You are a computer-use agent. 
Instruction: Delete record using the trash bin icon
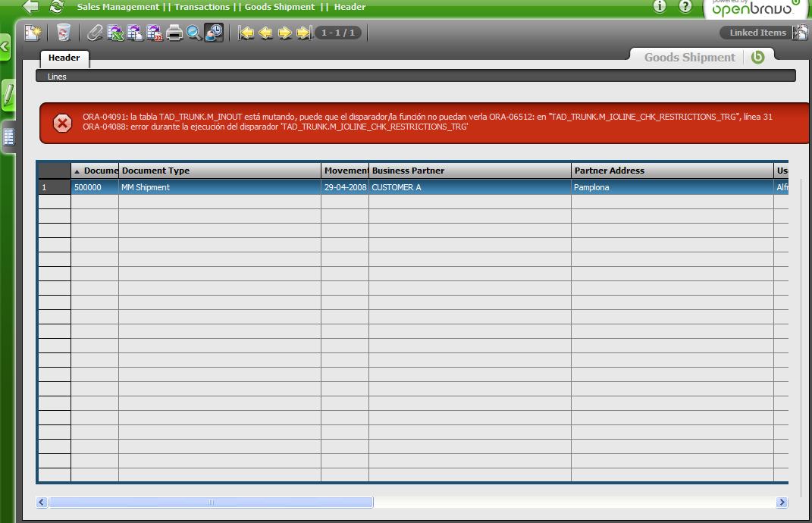pos(64,33)
